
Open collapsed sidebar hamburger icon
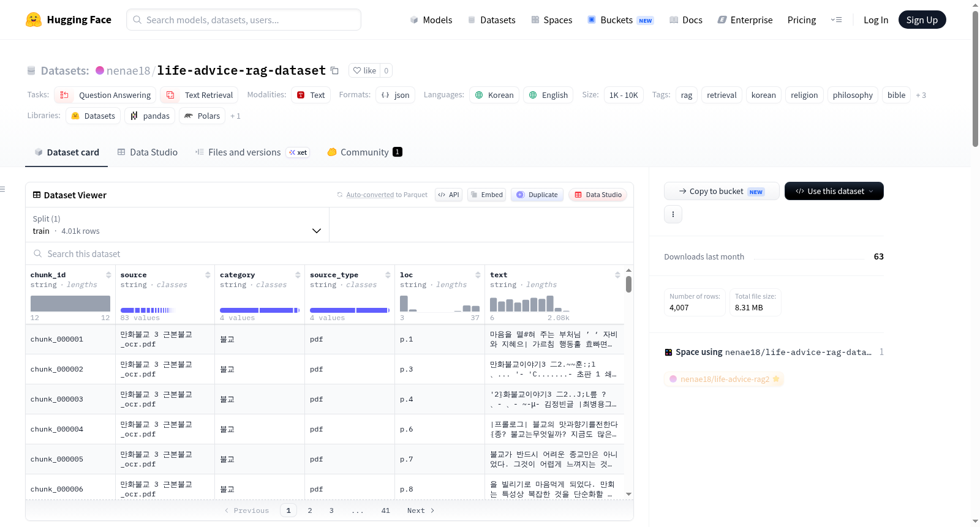(2, 189)
